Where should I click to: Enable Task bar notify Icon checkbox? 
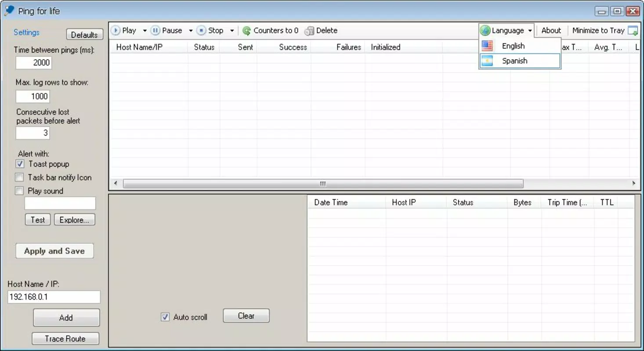(x=19, y=178)
